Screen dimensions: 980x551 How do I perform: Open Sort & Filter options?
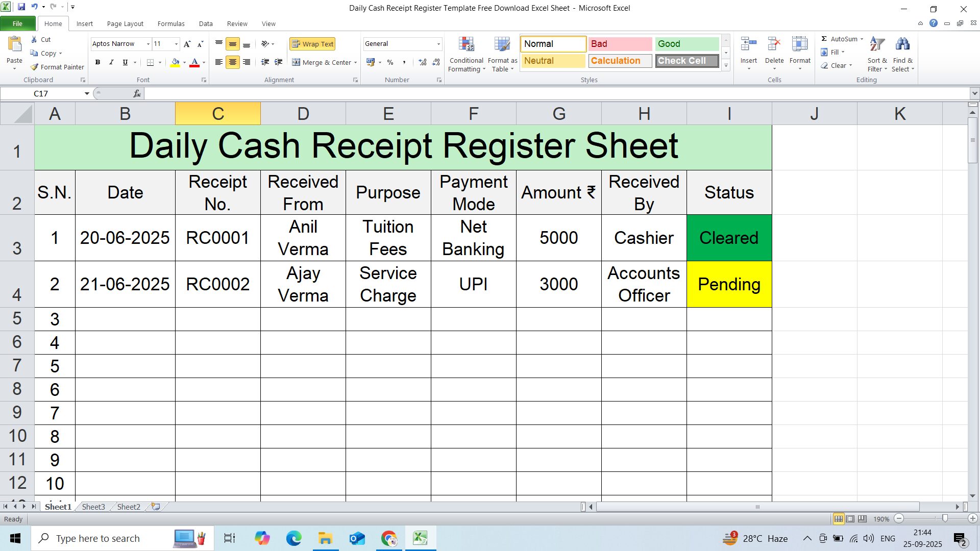point(876,54)
